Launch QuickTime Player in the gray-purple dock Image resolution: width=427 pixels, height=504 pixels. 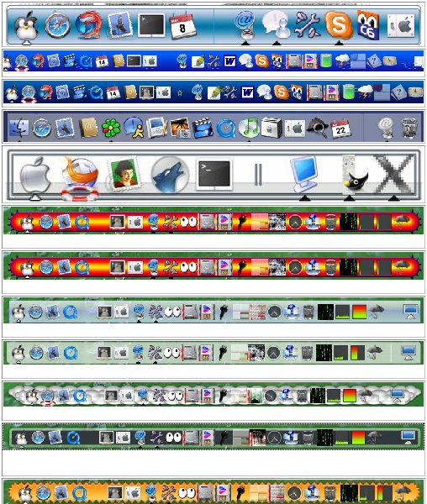(226, 129)
